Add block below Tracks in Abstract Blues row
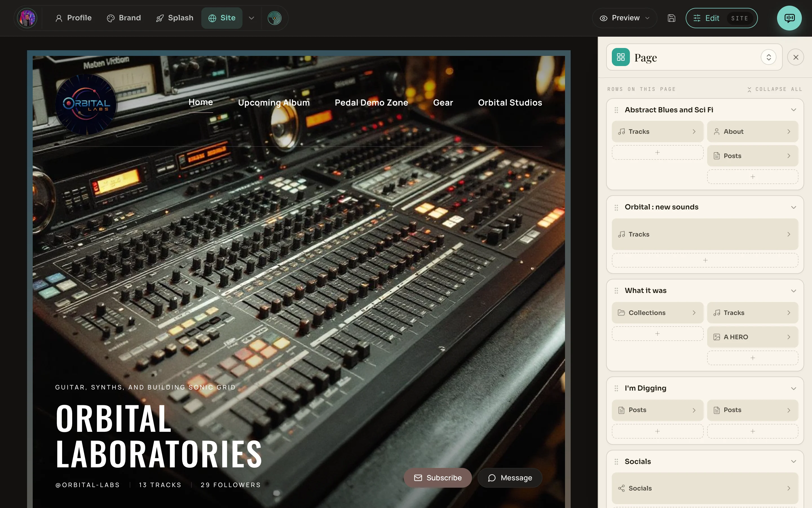Screen dimensions: 812x508 tap(657, 152)
